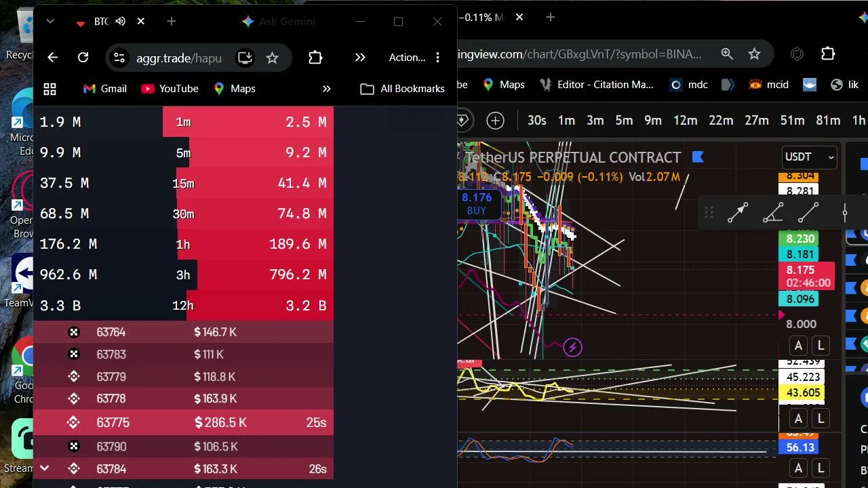Add new tab in TradingView window

pyautogui.click(x=550, y=17)
